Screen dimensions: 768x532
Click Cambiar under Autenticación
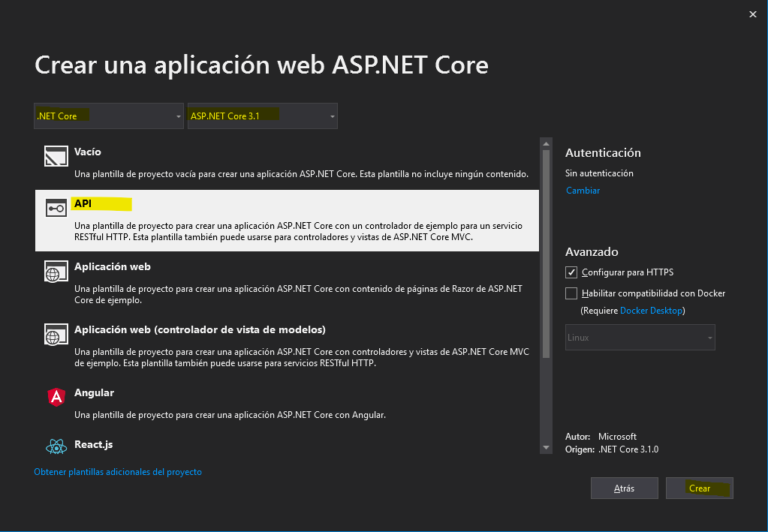(583, 190)
